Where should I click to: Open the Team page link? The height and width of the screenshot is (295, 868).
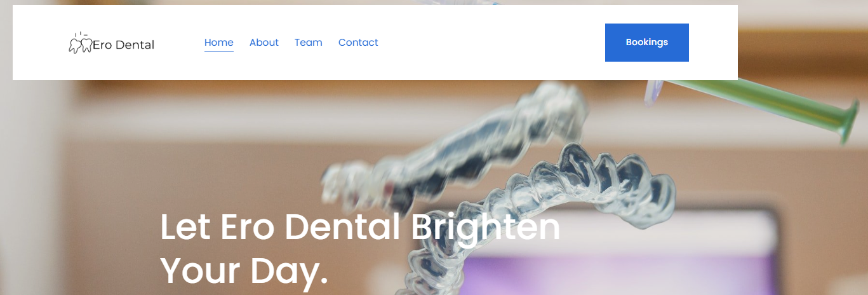(309, 43)
